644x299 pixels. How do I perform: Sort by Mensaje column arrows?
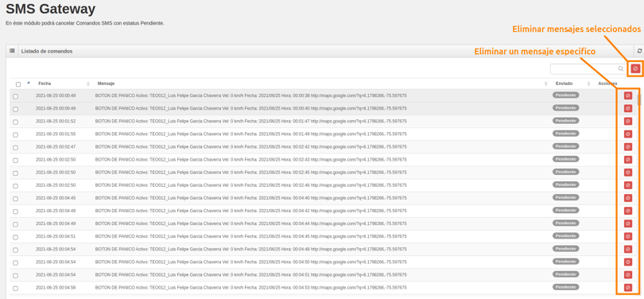coord(546,83)
